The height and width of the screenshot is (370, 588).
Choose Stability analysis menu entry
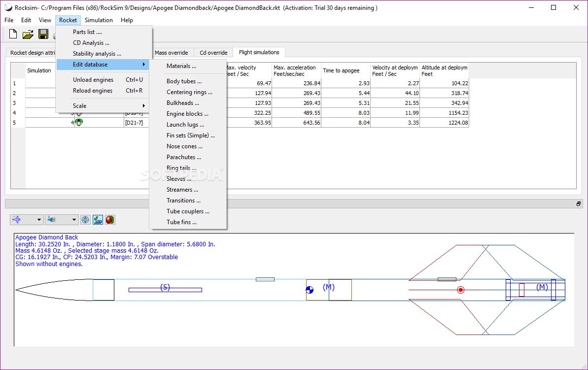click(104, 54)
